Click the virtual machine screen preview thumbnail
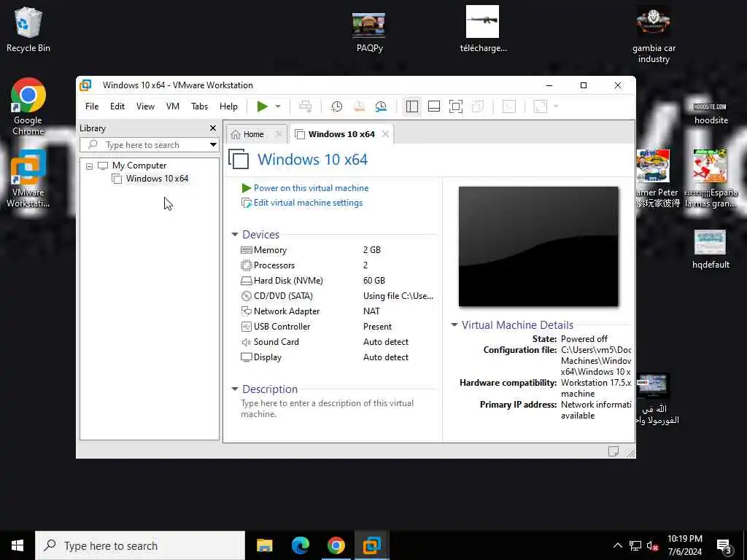The height and width of the screenshot is (560, 747). tap(538, 246)
